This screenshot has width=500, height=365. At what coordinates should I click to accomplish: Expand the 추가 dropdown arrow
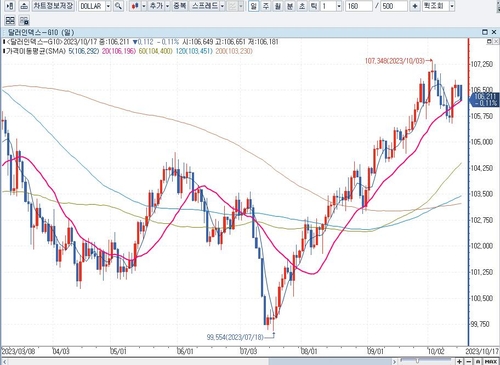point(167,6)
